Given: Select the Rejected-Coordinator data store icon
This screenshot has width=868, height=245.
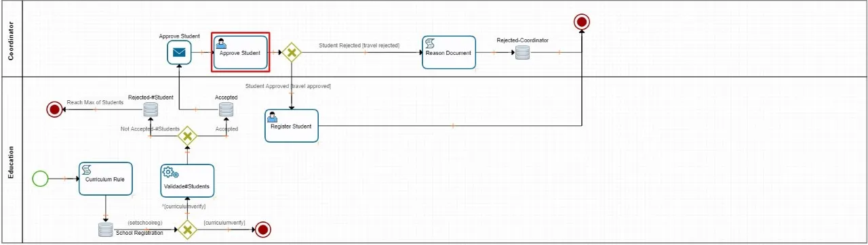Looking at the screenshot, I should pos(522,53).
